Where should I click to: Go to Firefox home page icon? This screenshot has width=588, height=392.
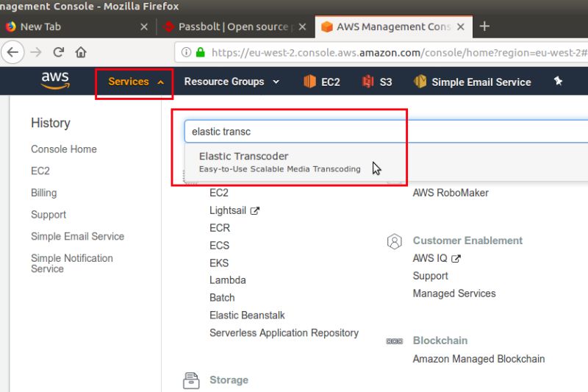click(81, 52)
